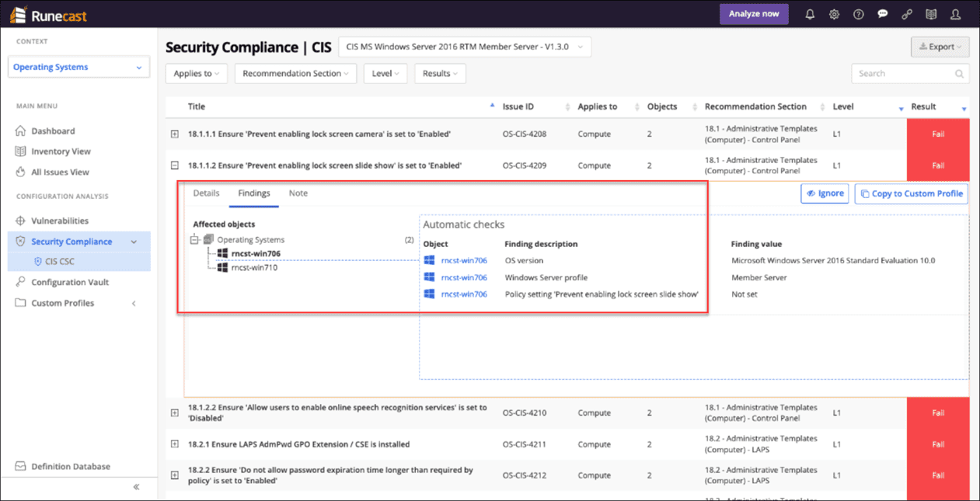Open the documentation book icon

click(930, 14)
